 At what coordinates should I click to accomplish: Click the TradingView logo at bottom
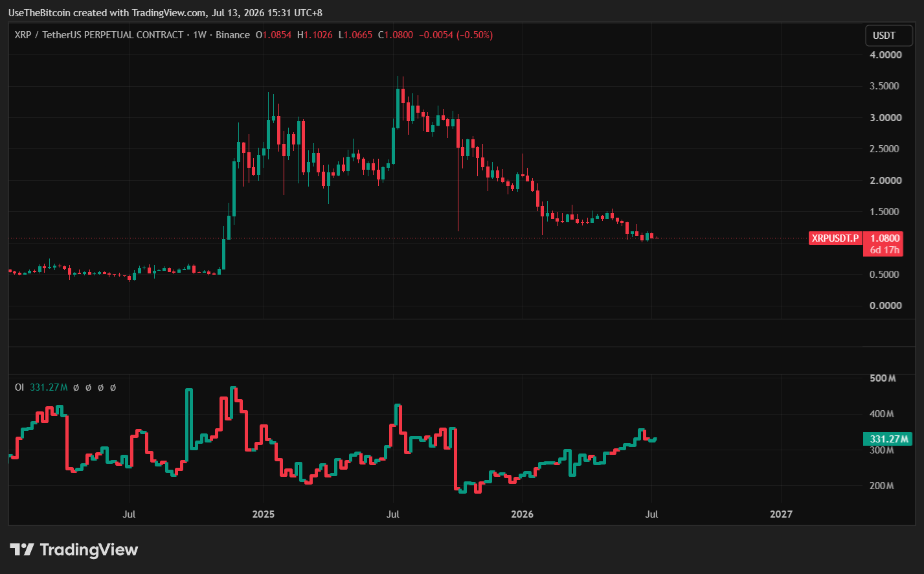click(x=74, y=549)
